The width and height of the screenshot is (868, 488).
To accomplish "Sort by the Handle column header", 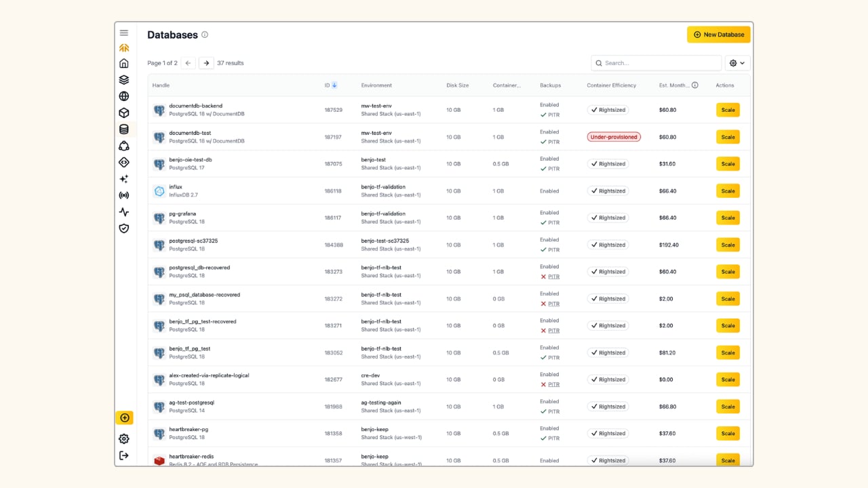I will pos(161,85).
